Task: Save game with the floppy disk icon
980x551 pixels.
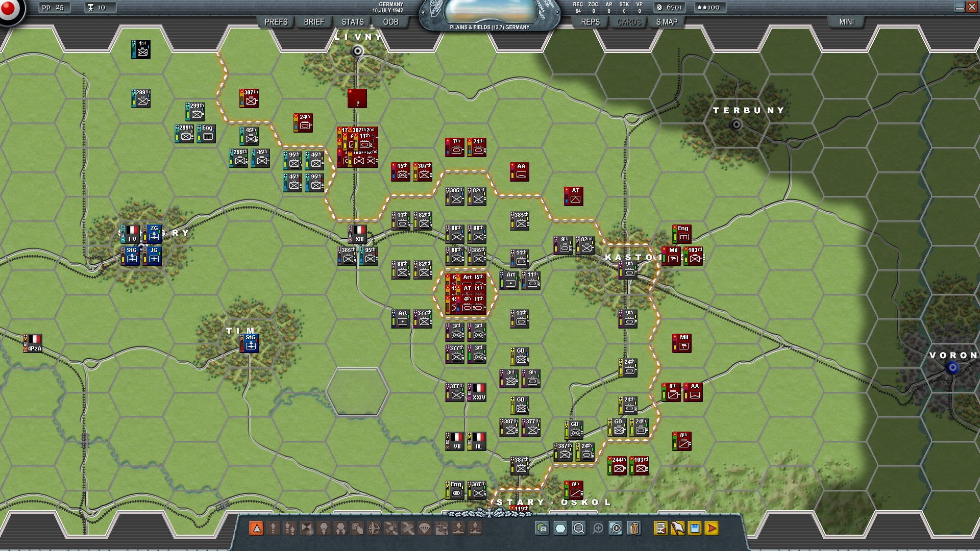Action: coord(695,529)
